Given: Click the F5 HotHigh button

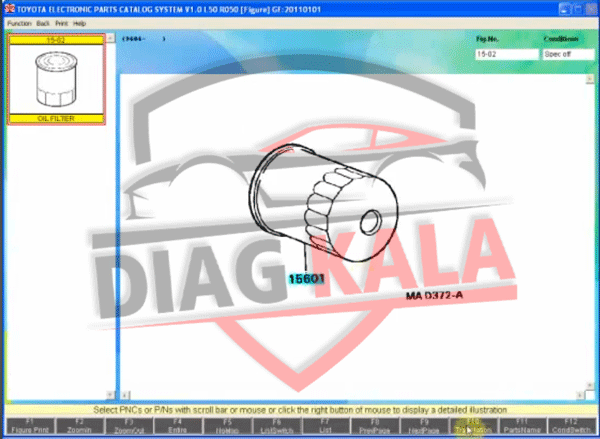Looking at the screenshot, I should pos(227,426).
